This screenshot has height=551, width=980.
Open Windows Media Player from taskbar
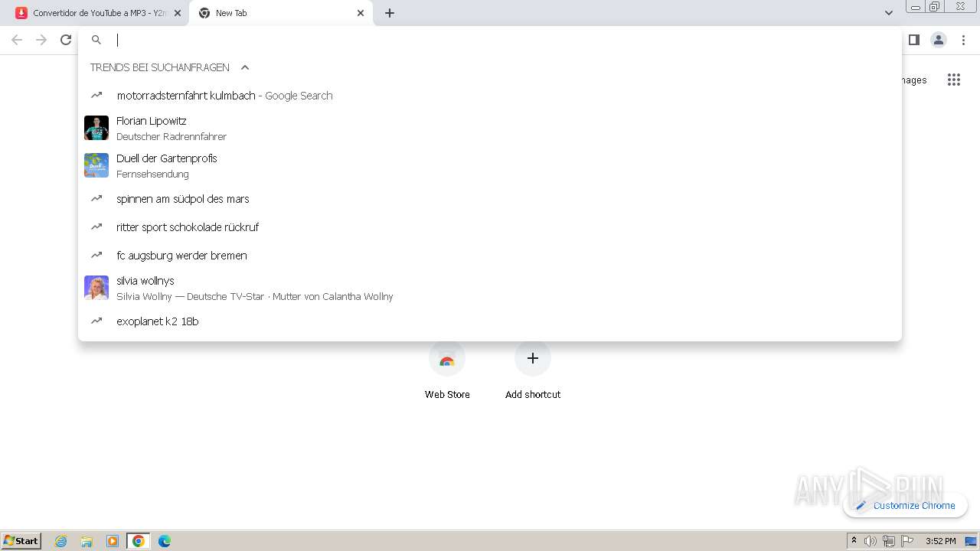(113, 541)
